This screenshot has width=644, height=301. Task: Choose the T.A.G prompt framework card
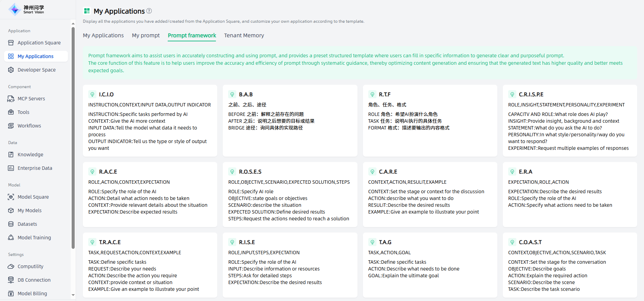click(x=429, y=265)
